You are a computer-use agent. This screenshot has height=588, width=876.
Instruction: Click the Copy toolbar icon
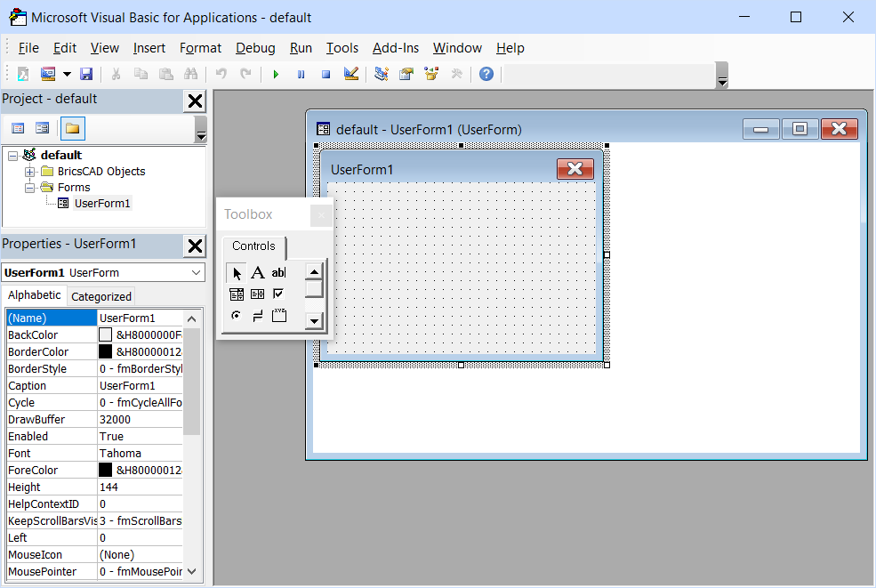pos(141,74)
